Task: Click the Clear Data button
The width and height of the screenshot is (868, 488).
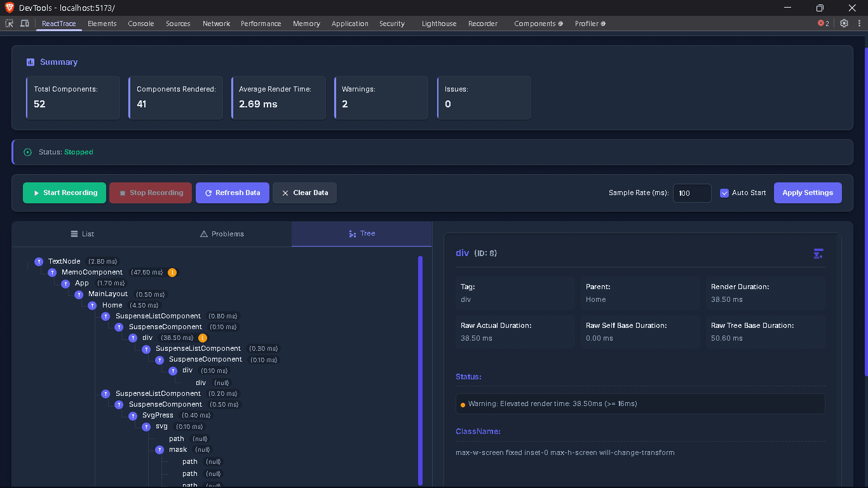Action: pyautogui.click(x=304, y=193)
